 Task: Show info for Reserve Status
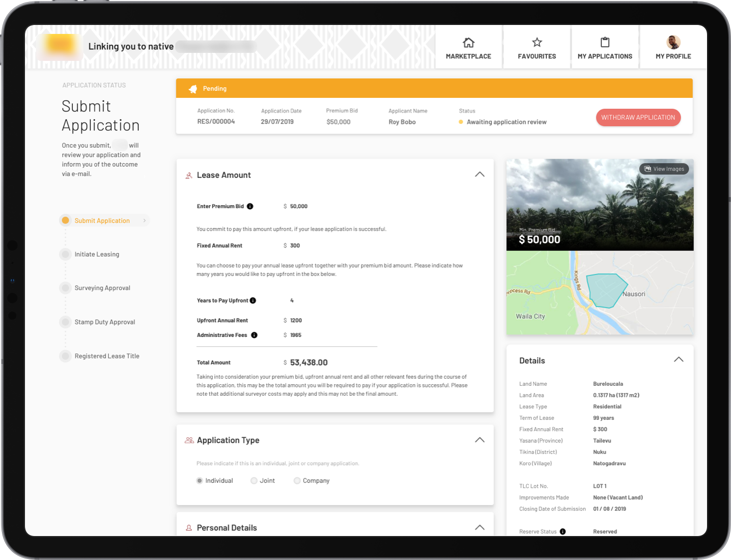[x=563, y=532]
